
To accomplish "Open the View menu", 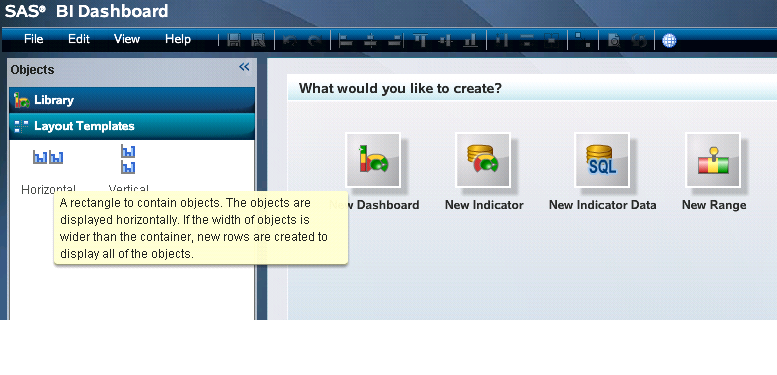I will [x=127, y=39].
